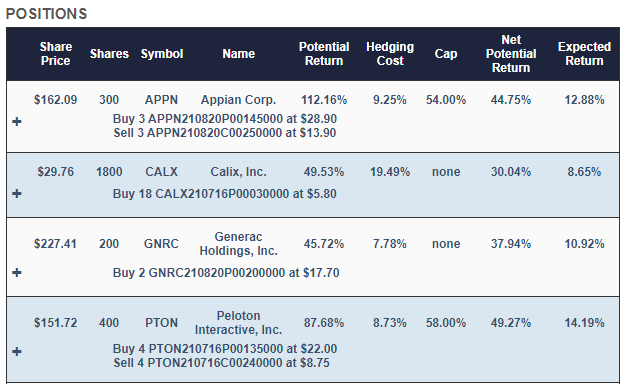Click the Potential Return column header
The width and height of the screenshot is (627, 384).
pos(324,54)
